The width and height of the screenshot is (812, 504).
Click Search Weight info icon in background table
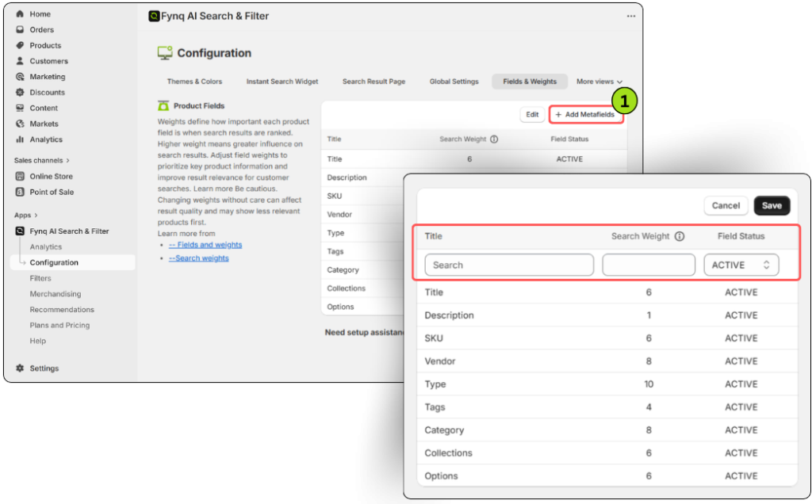tap(494, 139)
